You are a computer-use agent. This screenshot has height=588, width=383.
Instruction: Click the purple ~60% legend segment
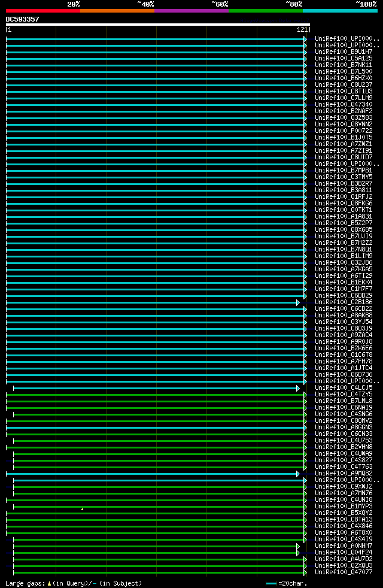tap(191, 11)
